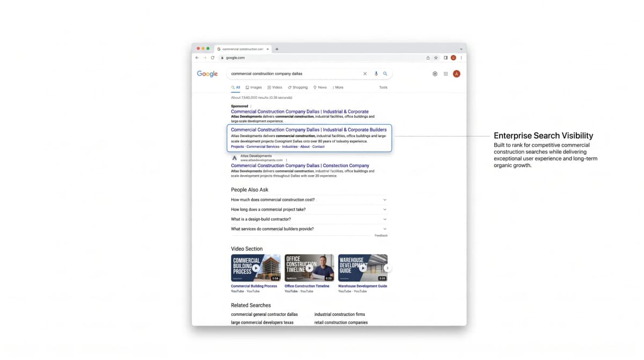644x360 pixels.
Task: Open the Google apps grid icon
Action: pos(445,74)
